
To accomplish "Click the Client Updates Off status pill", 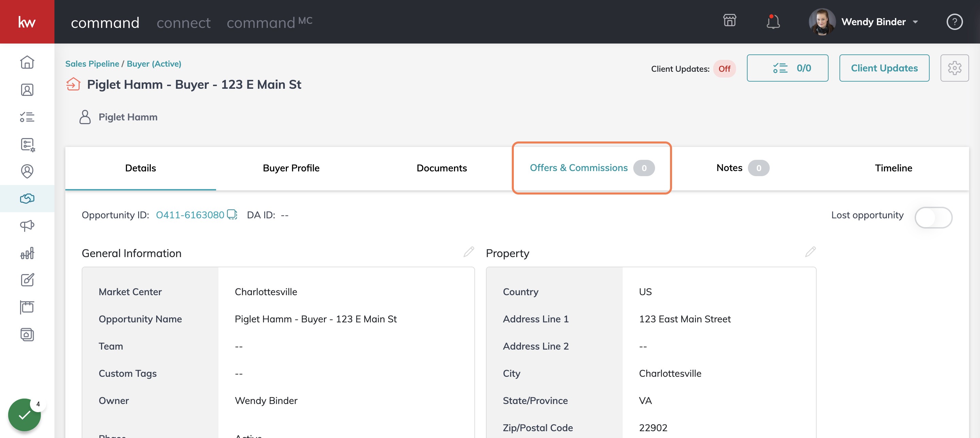I will [724, 69].
